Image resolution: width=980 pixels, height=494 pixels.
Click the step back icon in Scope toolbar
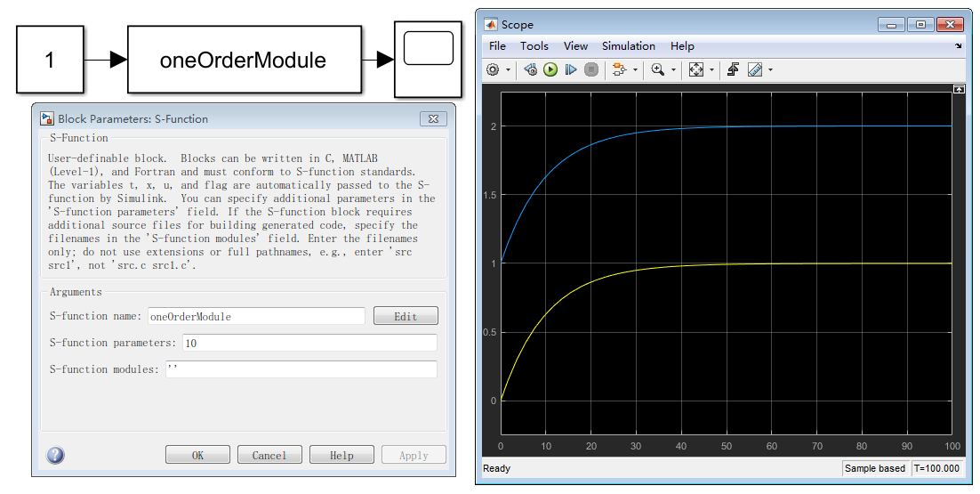[531, 69]
